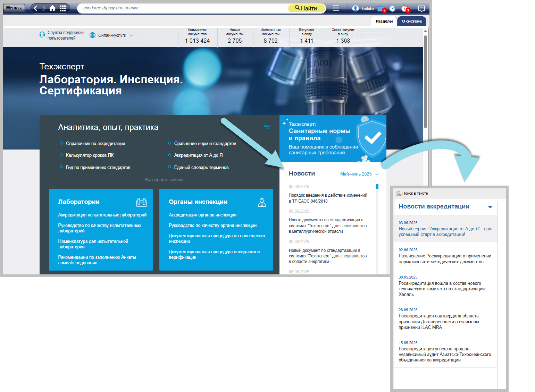Image resolution: width=535 pixels, height=392 pixels.
Task: Open news about ТР ЕАЭС 046/2018
Action: (328, 198)
